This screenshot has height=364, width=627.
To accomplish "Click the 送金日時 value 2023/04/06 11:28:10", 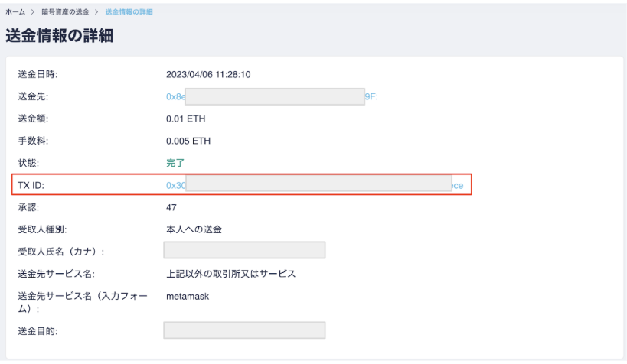I will point(208,75).
